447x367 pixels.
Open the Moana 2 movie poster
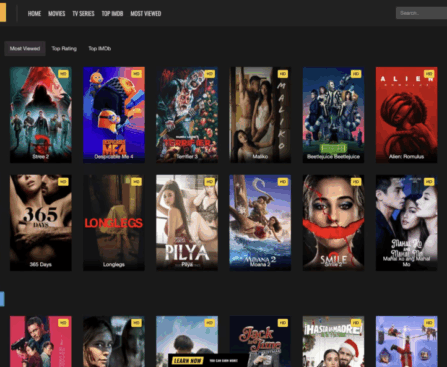260,223
